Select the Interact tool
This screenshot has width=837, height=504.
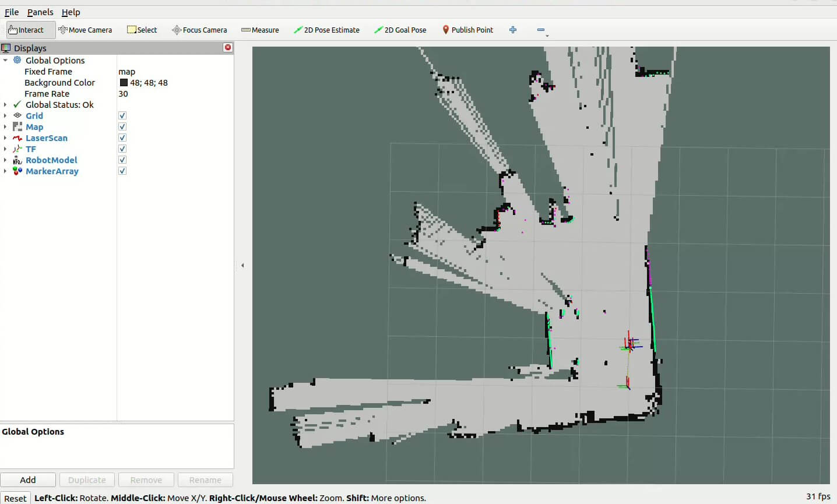[x=26, y=30]
